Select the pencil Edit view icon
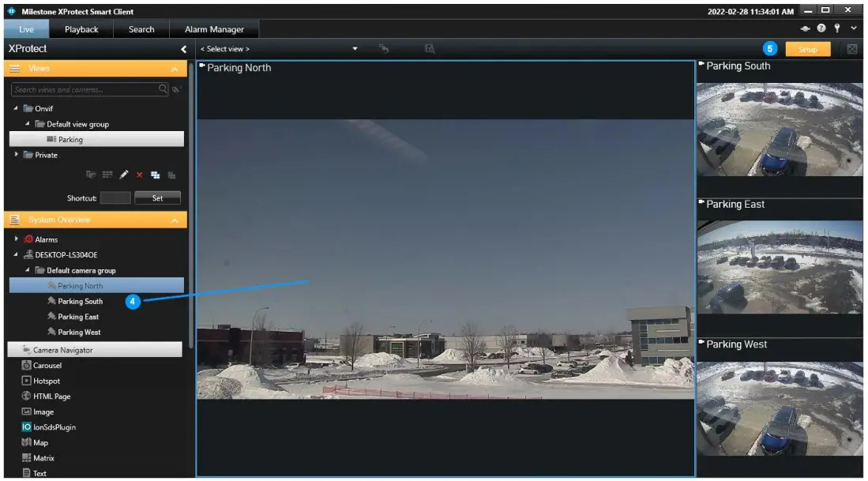 click(x=124, y=175)
